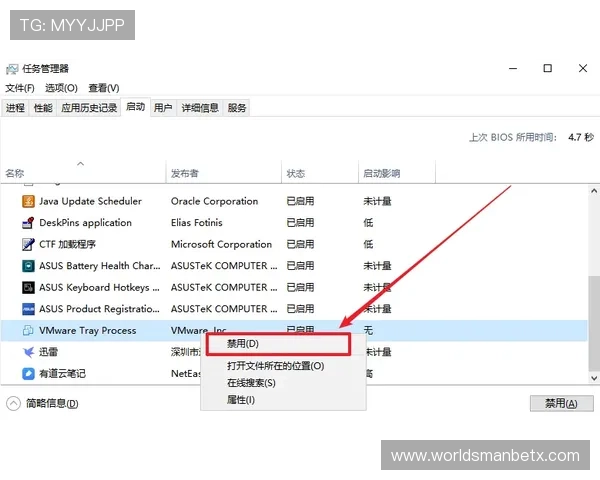The height and width of the screenshot is (480, 600).
Task: Click the 简略信息(D) link
Action: (52, 403)
